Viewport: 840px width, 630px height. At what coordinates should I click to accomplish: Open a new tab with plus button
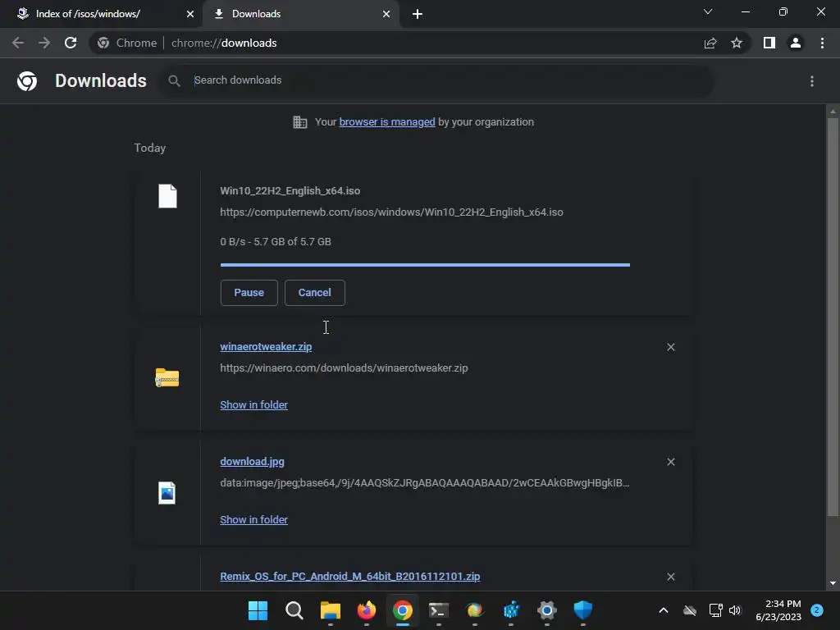(418, 14)
